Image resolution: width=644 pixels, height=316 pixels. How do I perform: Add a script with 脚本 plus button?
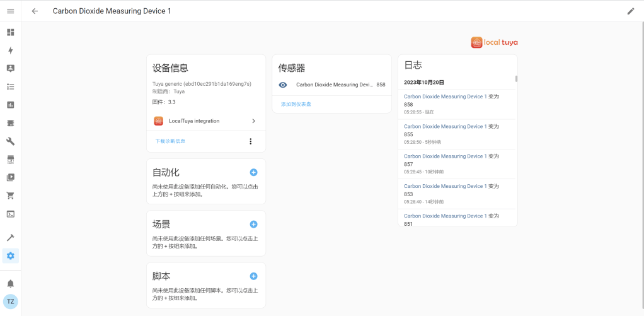coord(253,276)
